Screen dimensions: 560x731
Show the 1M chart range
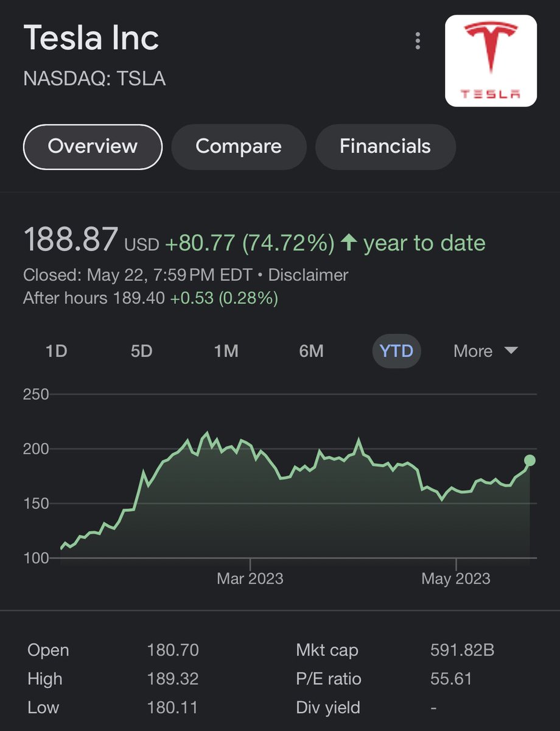(226, 351)
